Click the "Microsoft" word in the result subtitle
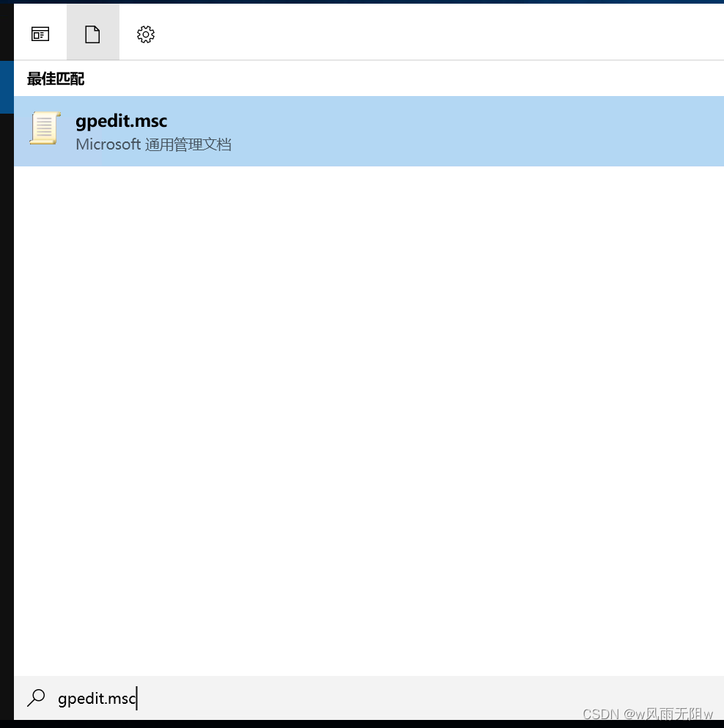This screenshot has height=728, width=724. point(108,144)
